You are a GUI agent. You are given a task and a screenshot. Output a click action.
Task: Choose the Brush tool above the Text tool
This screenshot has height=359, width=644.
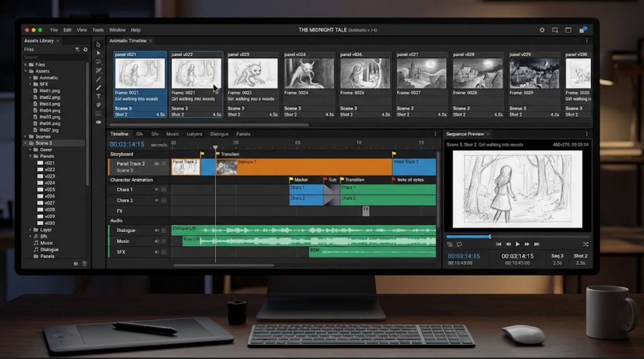pos(98,87)
